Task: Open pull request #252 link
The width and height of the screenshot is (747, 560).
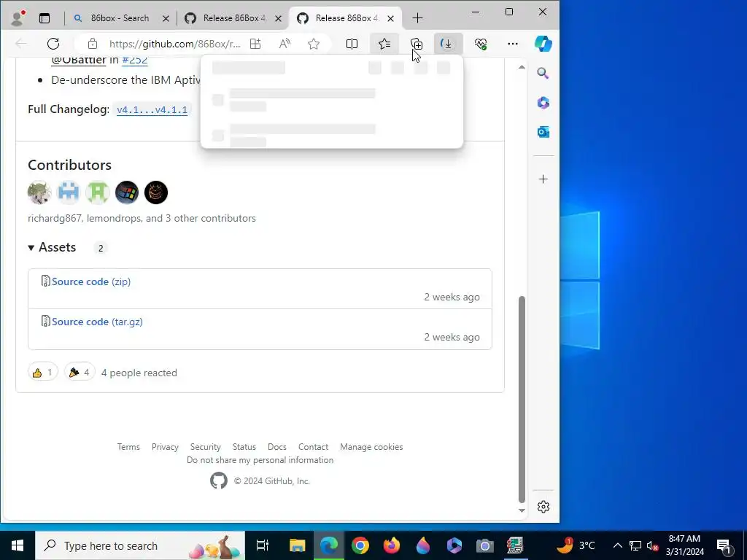Action: pos(135,60)
